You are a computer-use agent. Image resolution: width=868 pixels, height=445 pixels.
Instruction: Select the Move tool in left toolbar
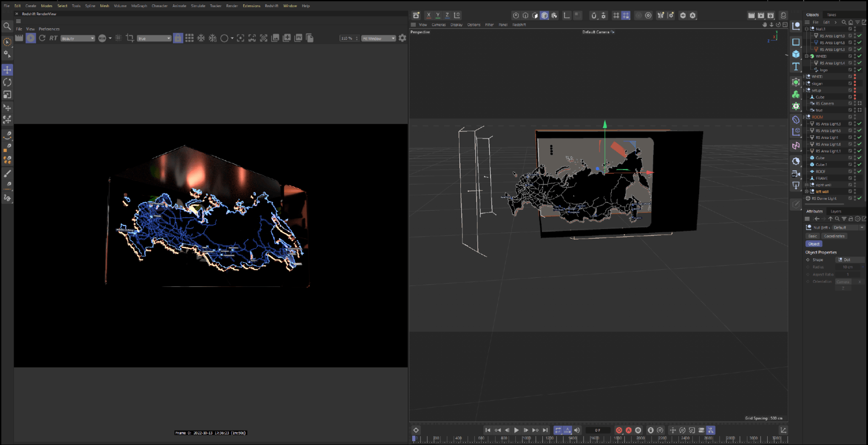pyautogui.click(x=7, y=70)
